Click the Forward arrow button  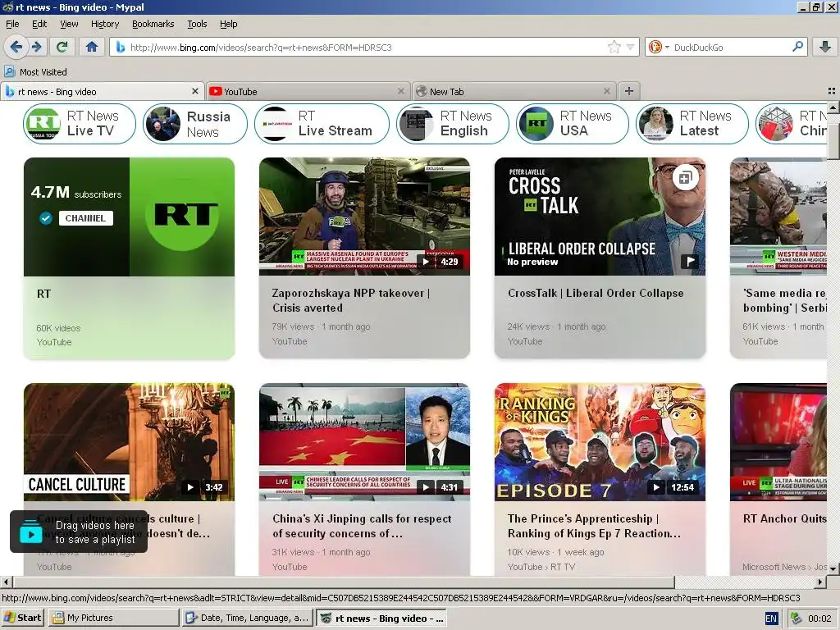(36, 47)
